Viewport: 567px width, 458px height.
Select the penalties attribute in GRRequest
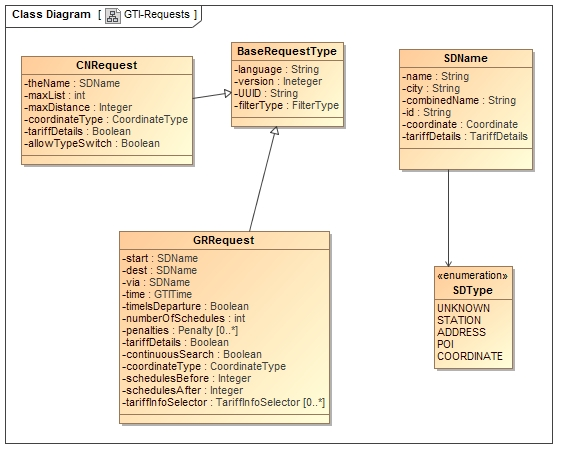[180, 330]
